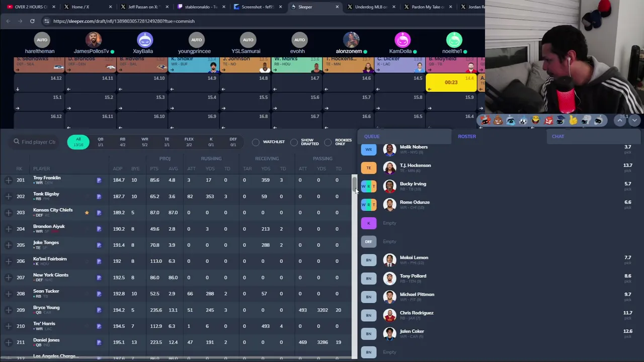Click the plus icon beside Kansas City Chiefs
This screenshot has width=644, height=362.
pos(8,212)
